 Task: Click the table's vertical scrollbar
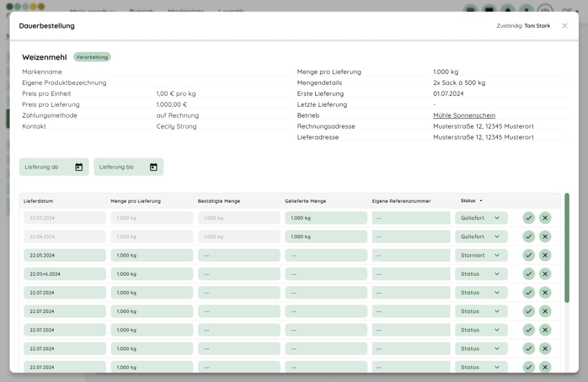pyautogui.click(x=567, y=248)
